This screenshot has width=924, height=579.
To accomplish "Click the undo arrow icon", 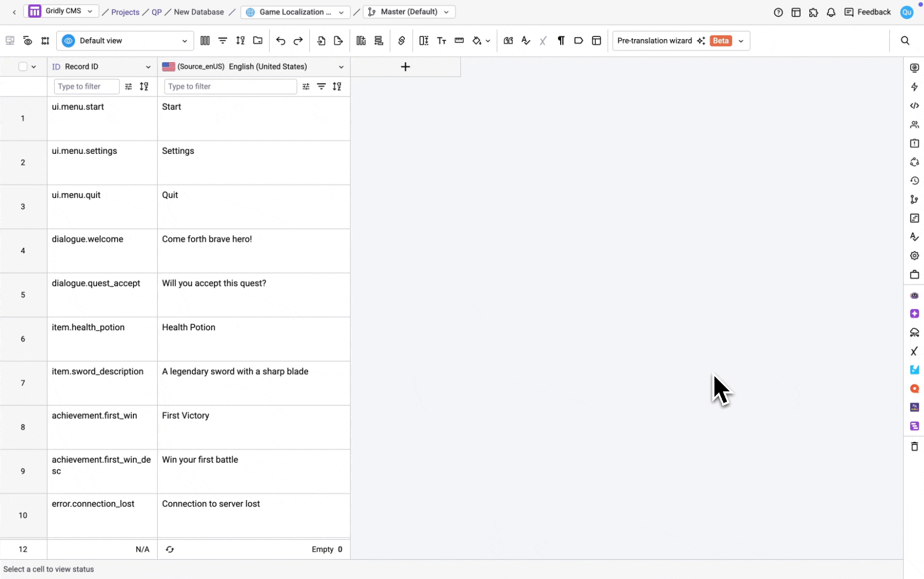I will (280, 41).
